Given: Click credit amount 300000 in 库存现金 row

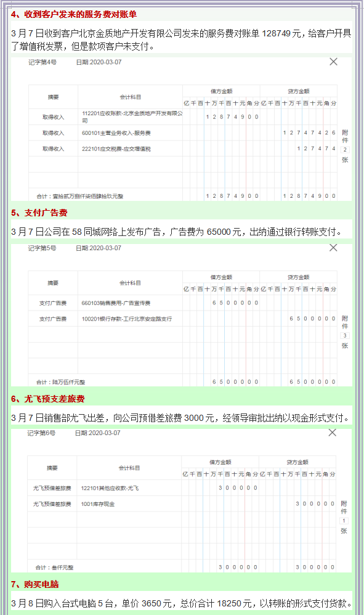Looking at the screenshot, I should [315, 503].
